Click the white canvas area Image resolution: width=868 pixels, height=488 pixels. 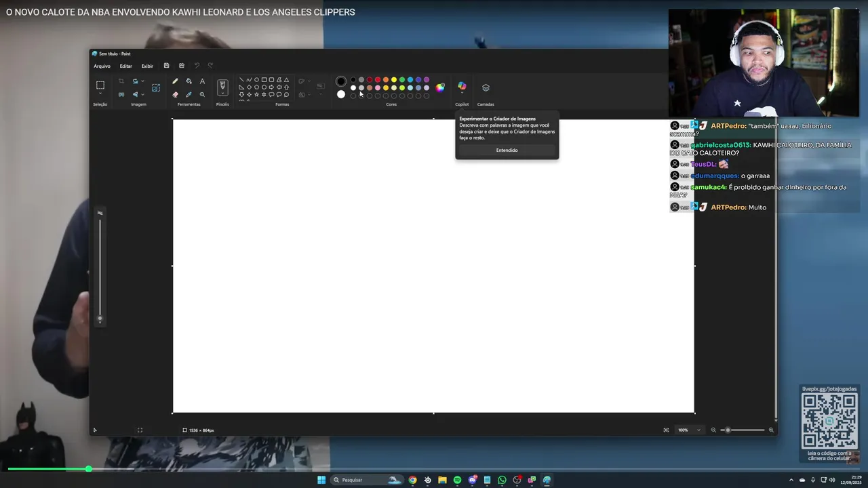click(433, 266)
